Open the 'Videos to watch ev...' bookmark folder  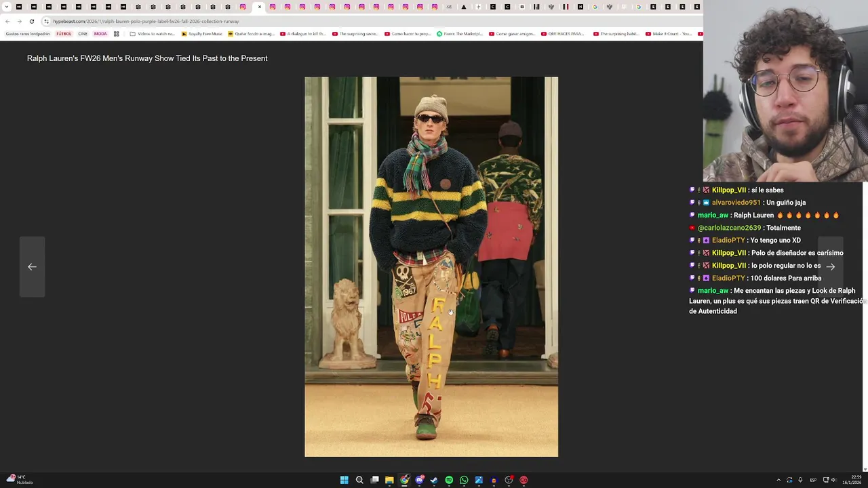(x=152, y=34)
